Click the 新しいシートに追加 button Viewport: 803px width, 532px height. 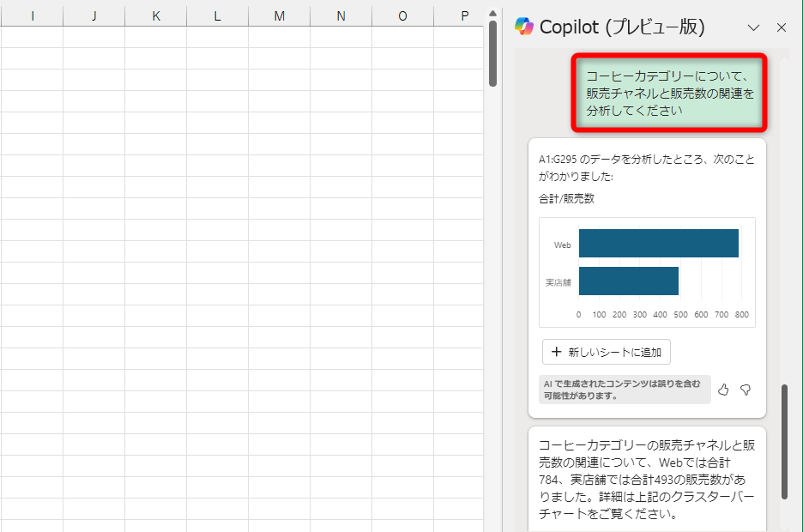[x=606, y=352]
